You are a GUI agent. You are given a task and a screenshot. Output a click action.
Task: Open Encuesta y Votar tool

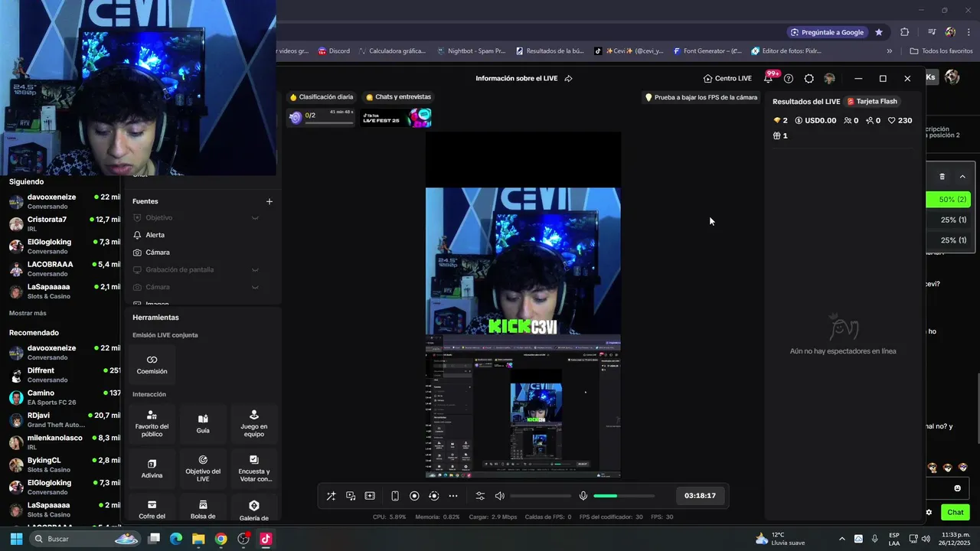pos(254,469)
